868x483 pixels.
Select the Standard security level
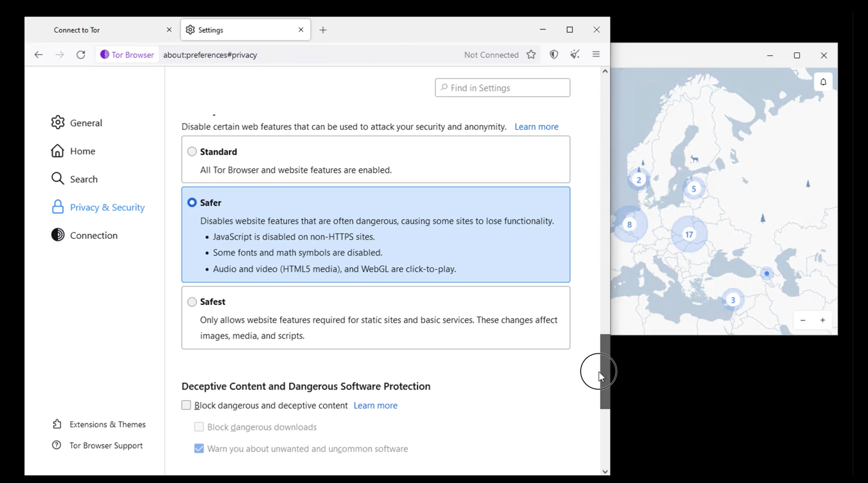192,152
